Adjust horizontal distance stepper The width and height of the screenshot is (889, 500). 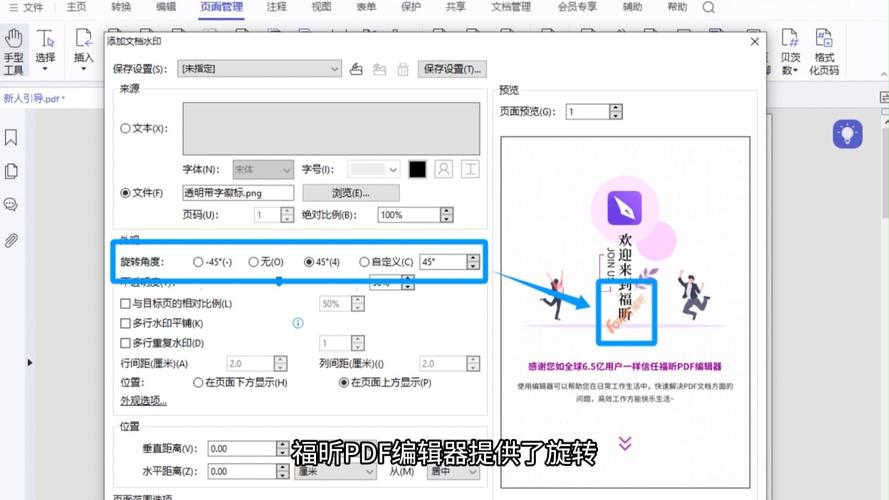pyautogui.click(x=282, y=471)
